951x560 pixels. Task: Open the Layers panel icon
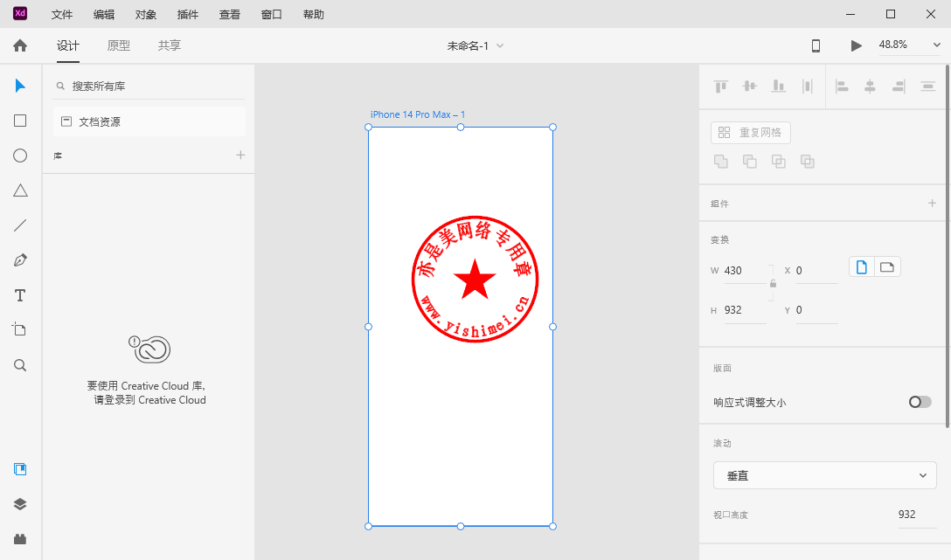pos(20,504)
